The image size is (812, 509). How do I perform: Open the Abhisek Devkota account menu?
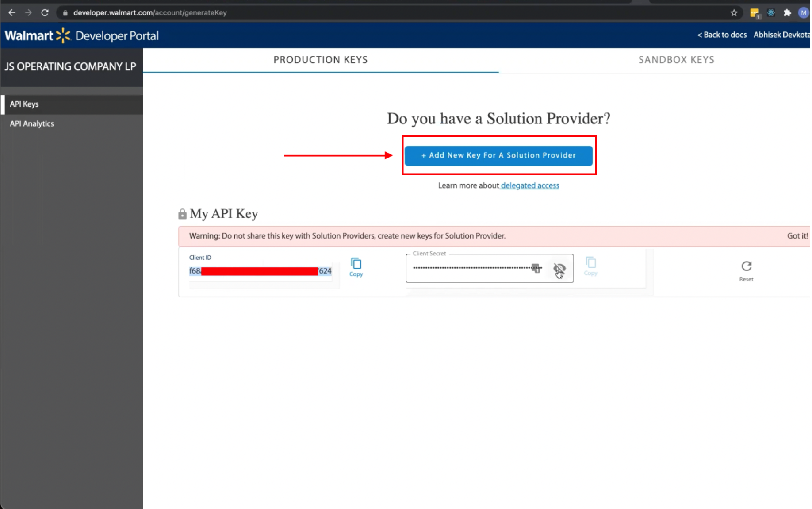[781, 35]
